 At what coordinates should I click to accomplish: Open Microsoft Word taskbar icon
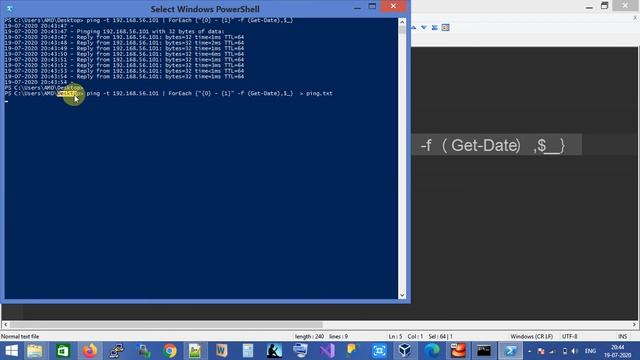tap(222, 351)
